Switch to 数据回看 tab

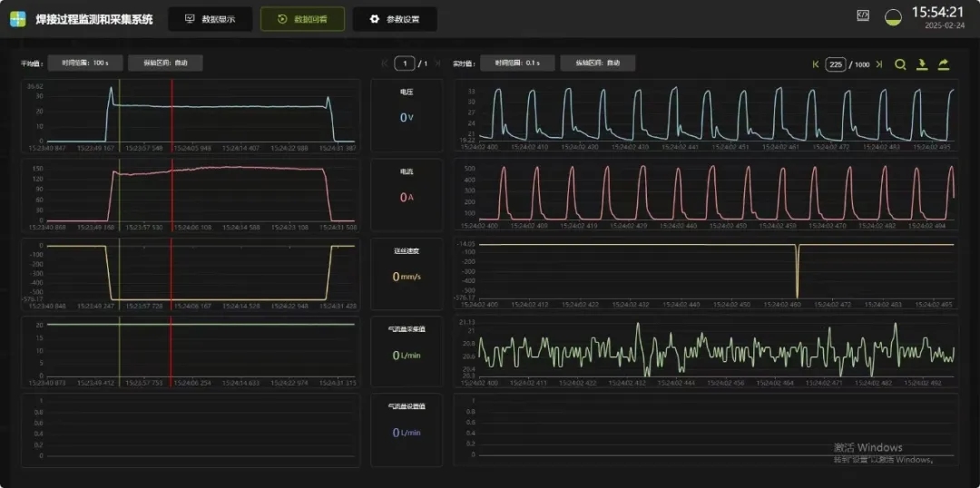(x=302, y=19)
